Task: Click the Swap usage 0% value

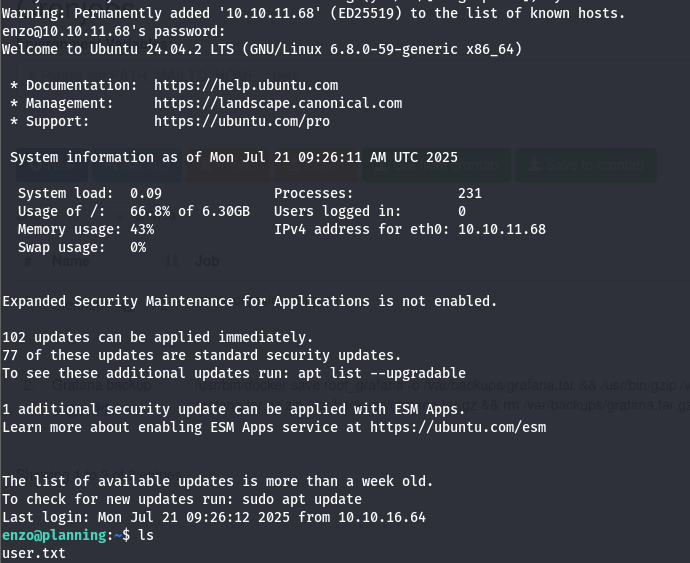Action: point(138,247)
